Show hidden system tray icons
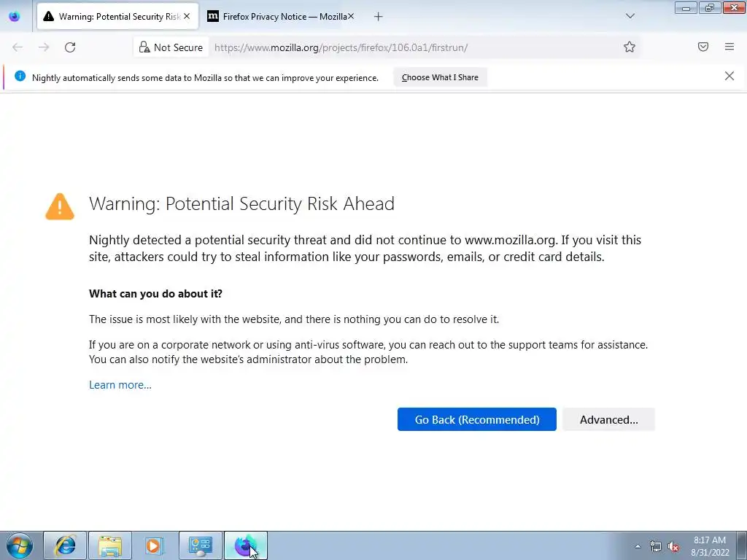Image resolution: width=747 pixels, height=560 pixels. pos(638,546)
